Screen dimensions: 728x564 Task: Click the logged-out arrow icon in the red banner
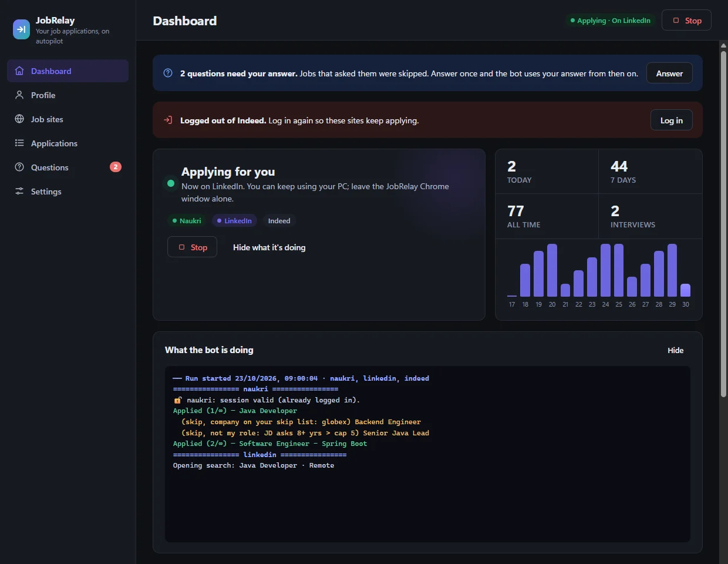pyautogui.click(x=168, y=120)
